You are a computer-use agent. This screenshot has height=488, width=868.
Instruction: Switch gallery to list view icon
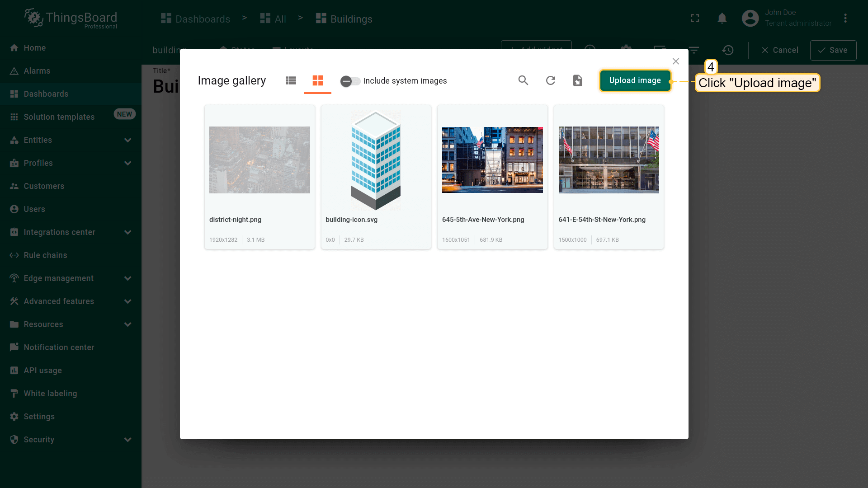[291, 80]
